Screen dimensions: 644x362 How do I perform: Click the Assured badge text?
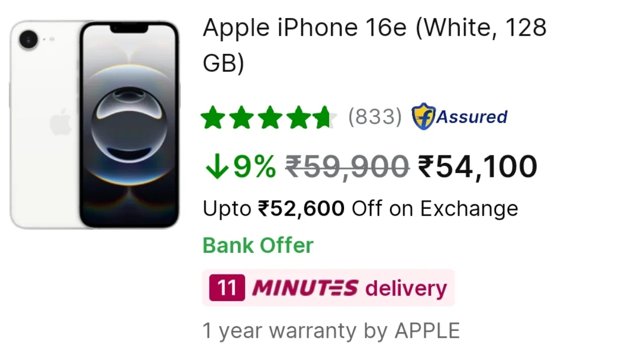[x=471, y=117]
